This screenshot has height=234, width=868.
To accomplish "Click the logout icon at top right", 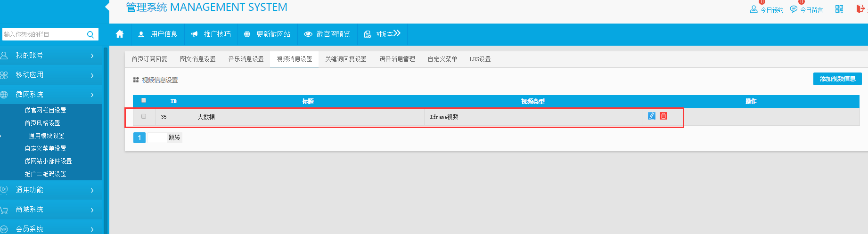I will pyautogui.click(x=860, y=9).
